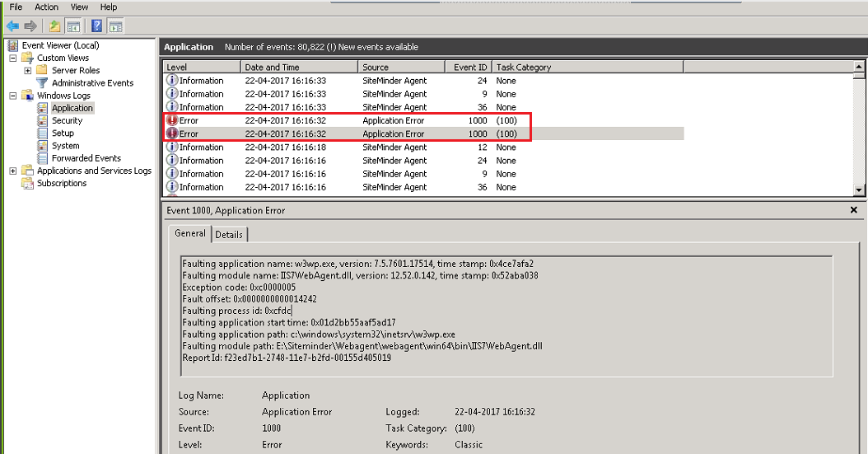Click inside the event description text box
This screenshot has height=454, width=868.
click(506, 316)
